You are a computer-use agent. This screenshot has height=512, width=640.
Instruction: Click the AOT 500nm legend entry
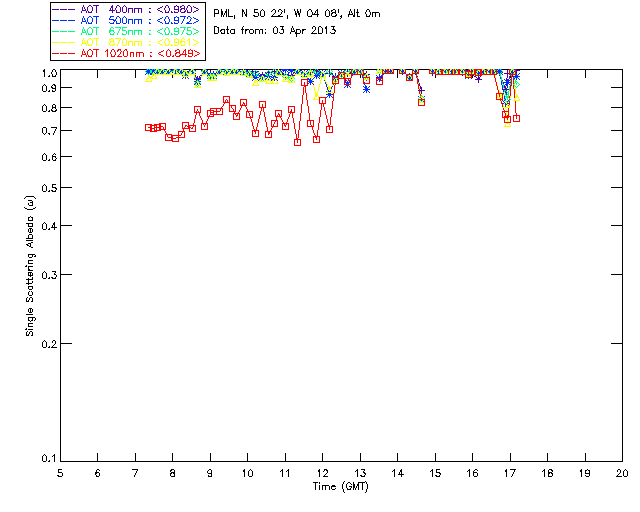(x=126, y=20)
